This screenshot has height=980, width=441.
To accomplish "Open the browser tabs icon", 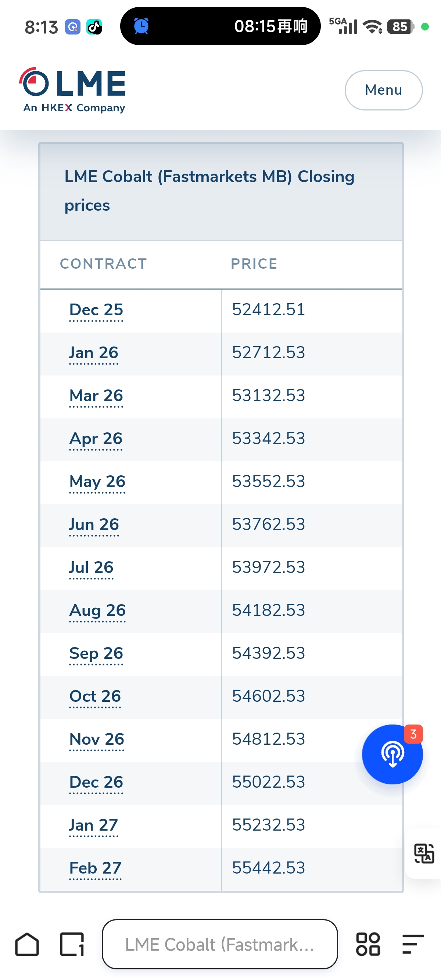I will click(72, 944).
